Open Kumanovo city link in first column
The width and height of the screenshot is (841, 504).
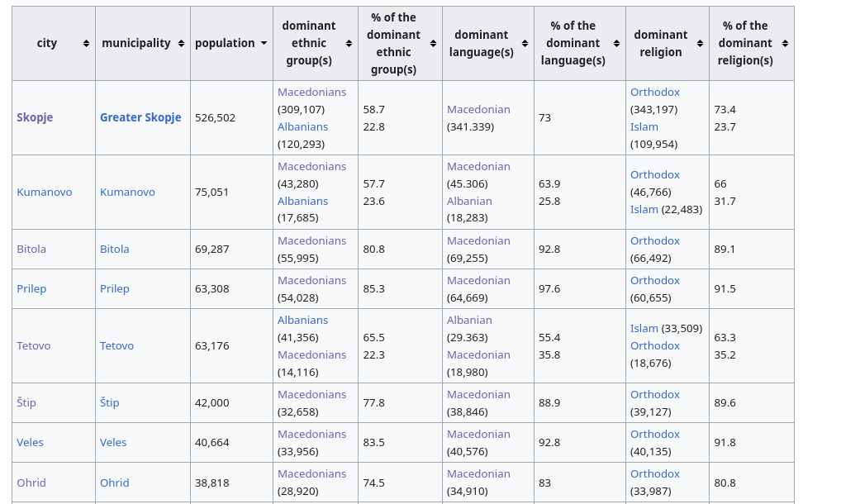point(44,192)
